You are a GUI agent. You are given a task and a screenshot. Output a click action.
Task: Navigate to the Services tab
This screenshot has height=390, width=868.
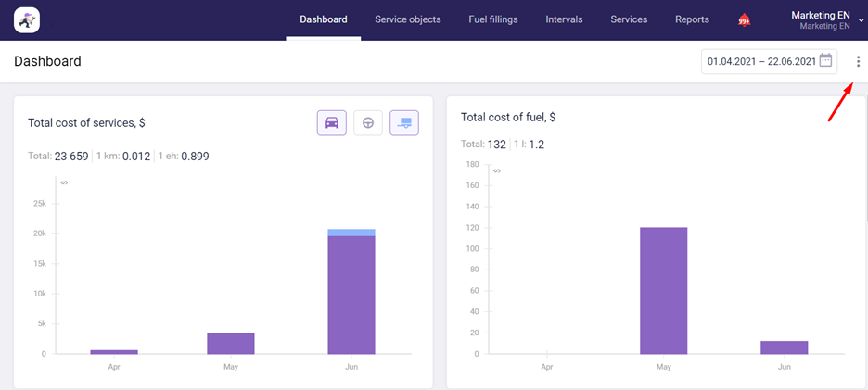629,19
